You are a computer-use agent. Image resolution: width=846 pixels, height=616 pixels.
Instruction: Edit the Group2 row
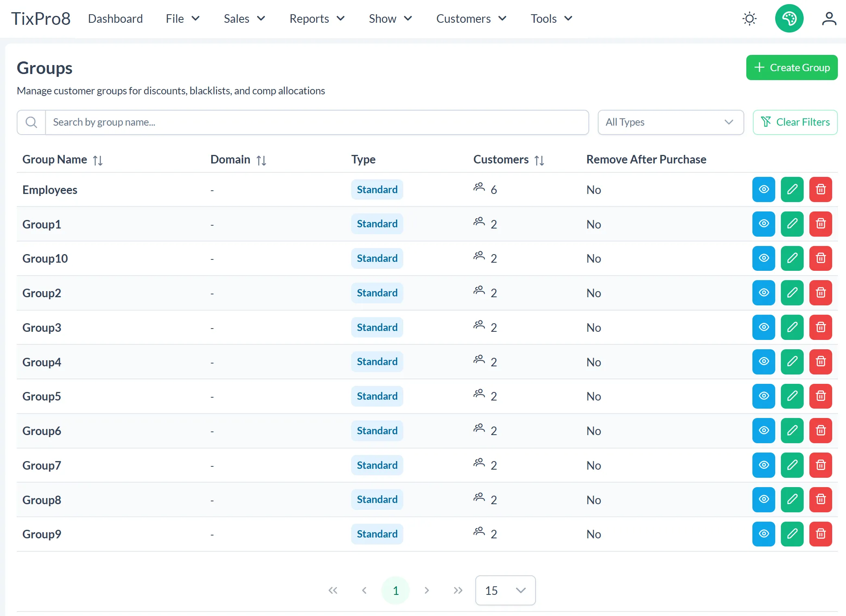point(792,293)
